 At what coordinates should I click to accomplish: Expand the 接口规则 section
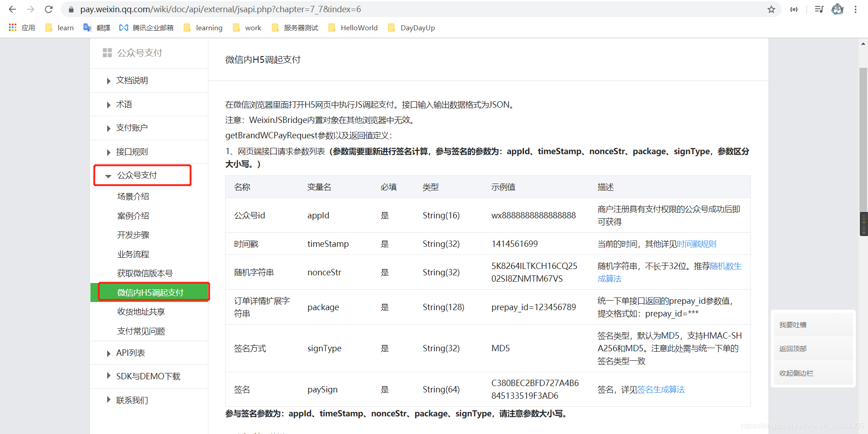(x=149, y=152)
